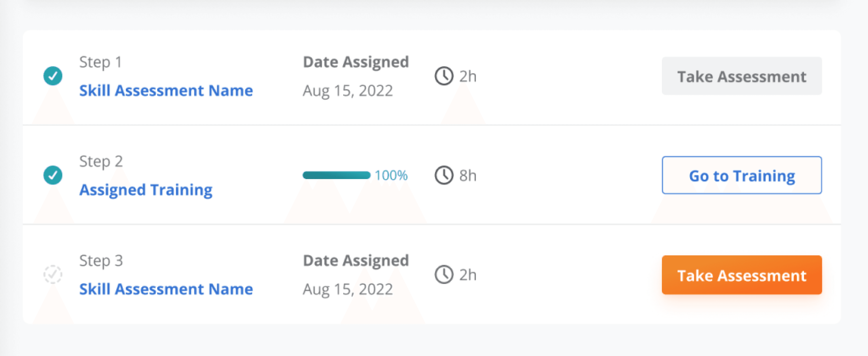Click the Step 2 label
Image resolution: width=868 pixels, height=356 pixels.
point(101,161)
